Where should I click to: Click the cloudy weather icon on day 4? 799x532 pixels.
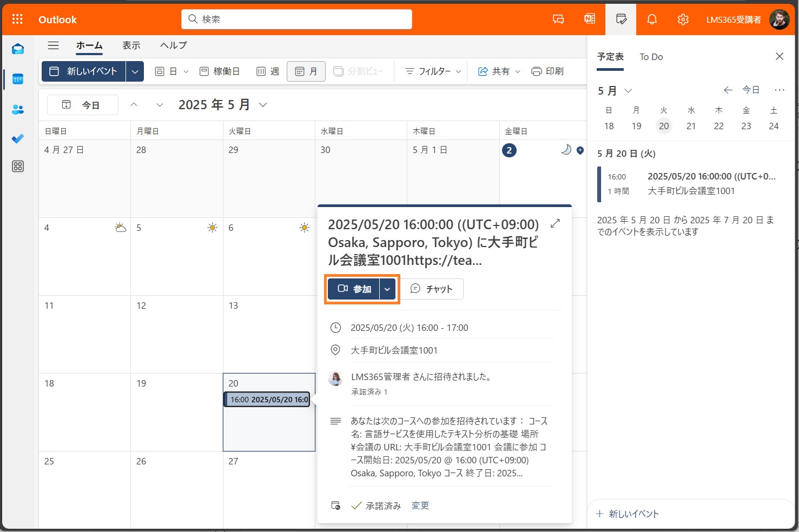tap(121, 228)
